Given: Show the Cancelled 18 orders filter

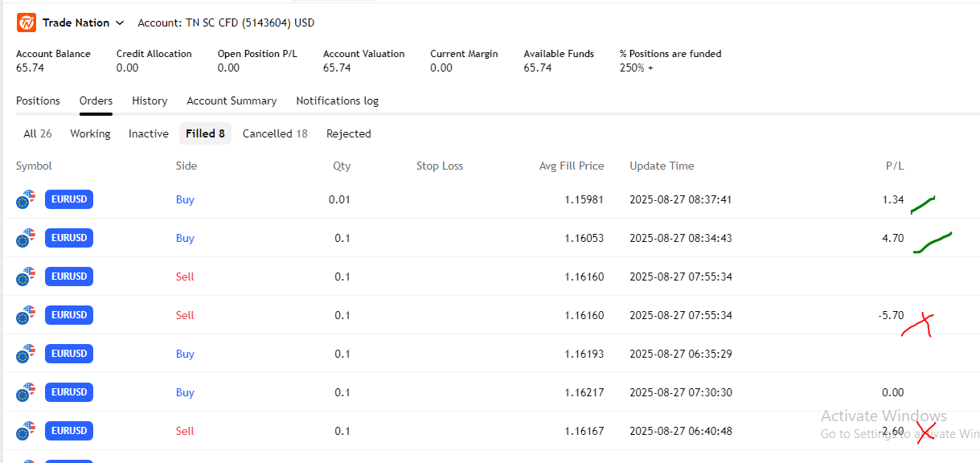Looking at the screenshot, I should click(x=275, y=133).
